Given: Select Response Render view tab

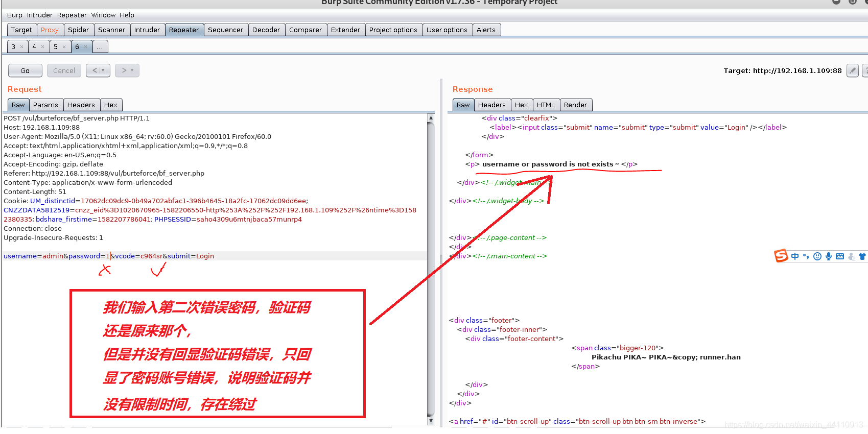Looking at the screenshot, I should point(576,105).
